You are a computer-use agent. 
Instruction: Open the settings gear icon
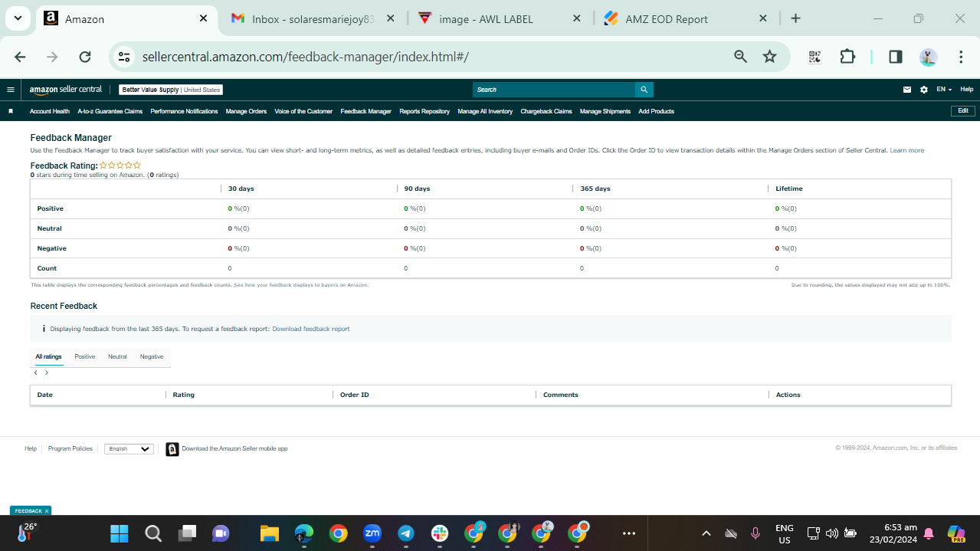point(924,90)
